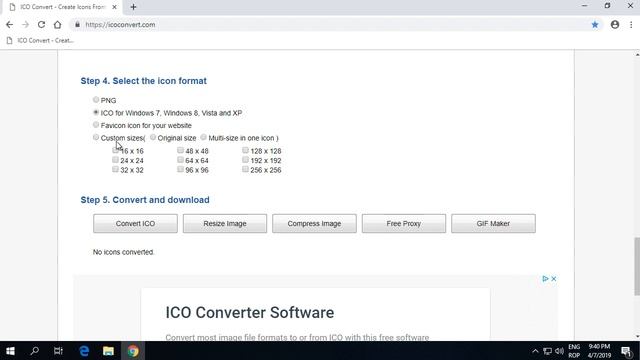Go back using browser back arrow

coord(9,24)
